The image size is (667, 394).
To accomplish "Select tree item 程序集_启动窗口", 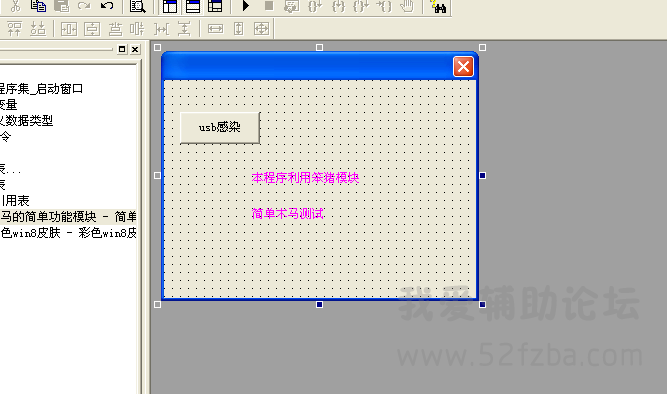I will coord(41,89).
